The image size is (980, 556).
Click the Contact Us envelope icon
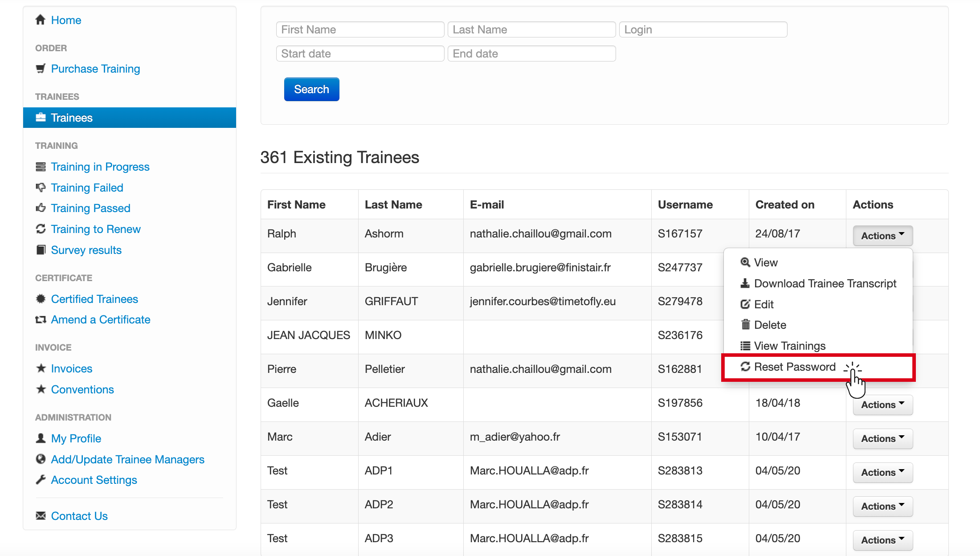point(41,516)
